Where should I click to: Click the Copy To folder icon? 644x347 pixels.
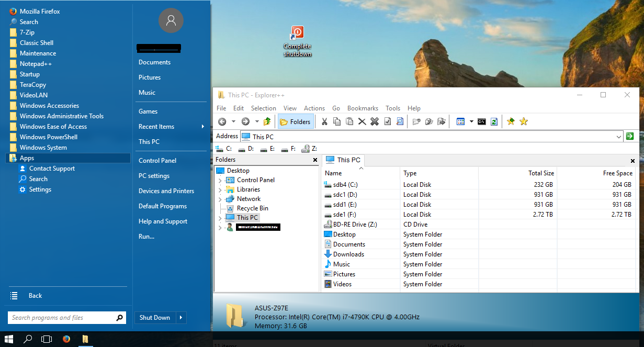[x=429, y=121]
